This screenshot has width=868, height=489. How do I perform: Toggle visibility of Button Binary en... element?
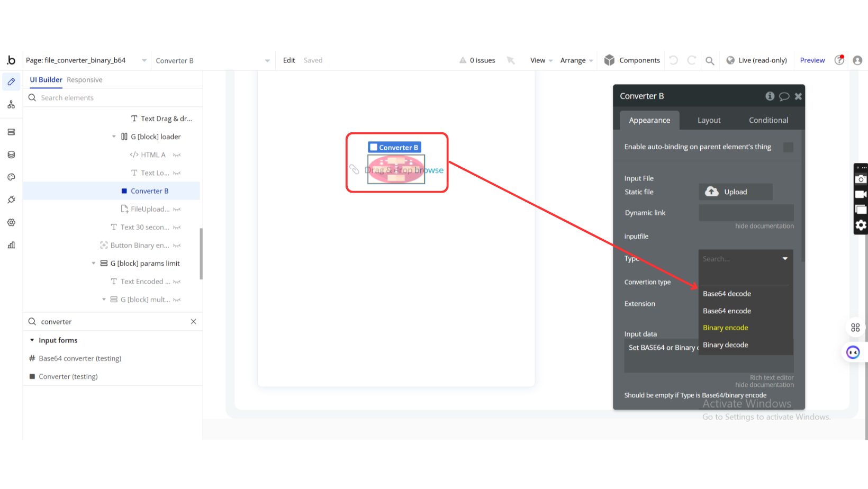tap(177, 246)
